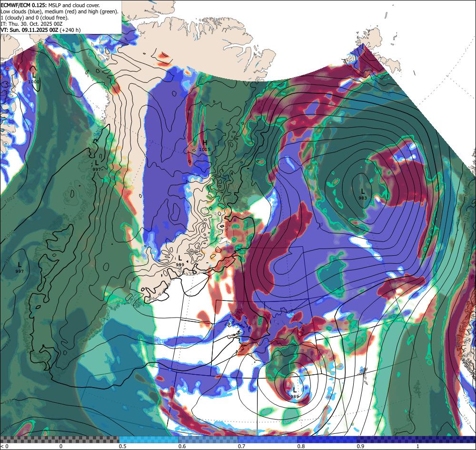Click the 0.8–0.9 dark blue scale segment
This screenshot has width=476, height=450.
point(327,440)
